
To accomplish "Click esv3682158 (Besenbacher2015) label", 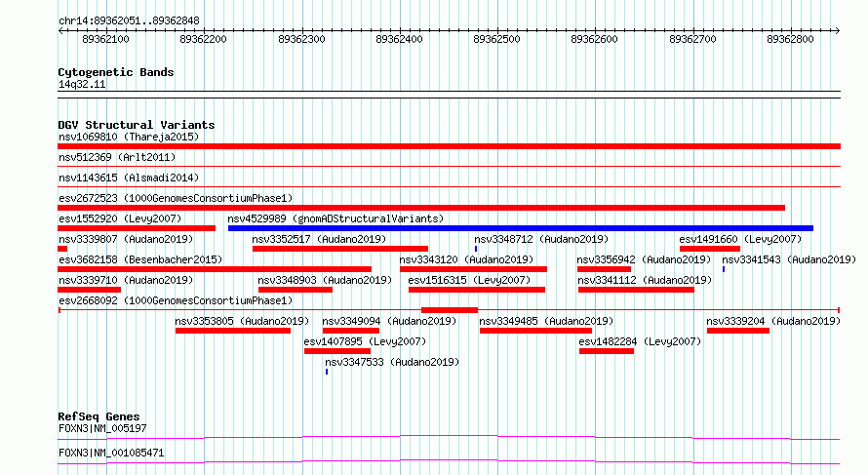I will click(x=140, y=259).
